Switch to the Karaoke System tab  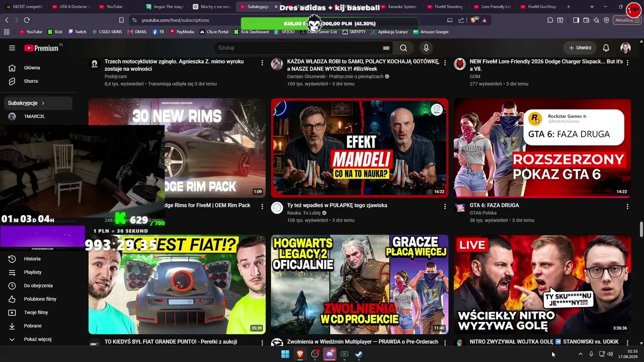coord(398,7)
